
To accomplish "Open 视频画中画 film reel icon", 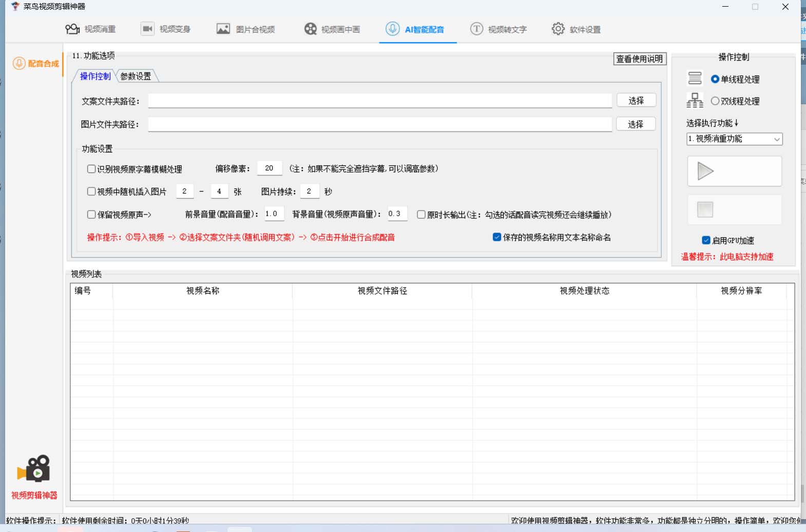I will coord(310,29).
